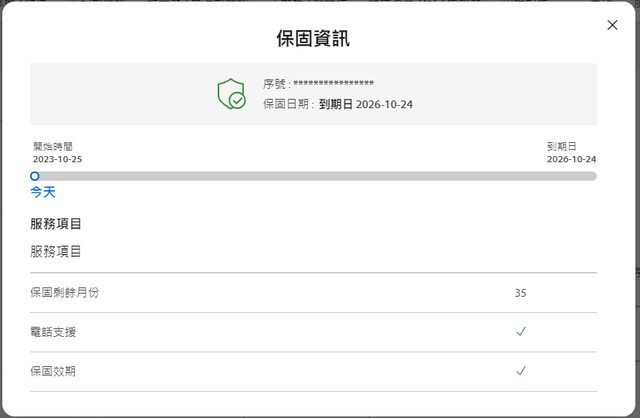
Task: Click the 電話支援 green checkmark
Action: click(x=521, y=332)
